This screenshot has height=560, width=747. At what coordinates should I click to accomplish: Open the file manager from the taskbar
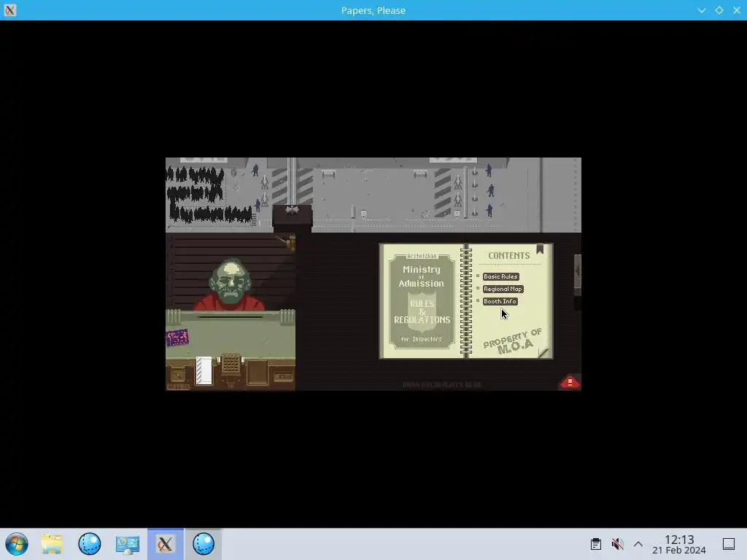52,544
